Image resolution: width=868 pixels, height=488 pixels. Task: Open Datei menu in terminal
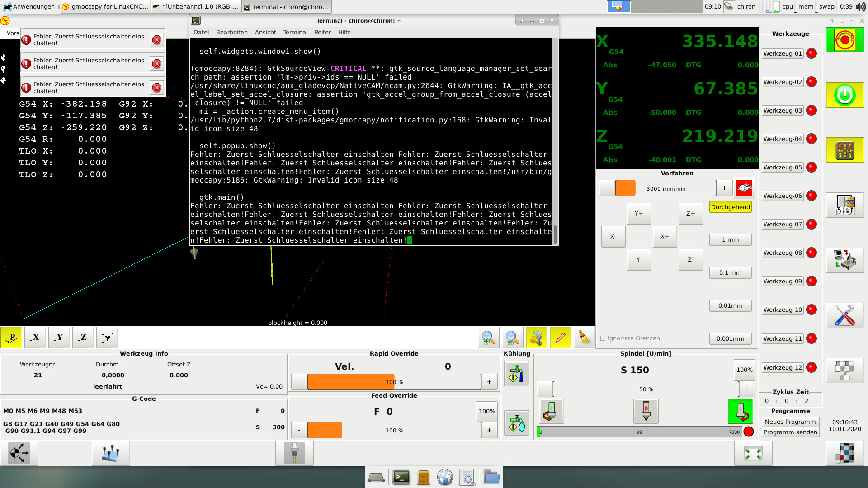201,33
